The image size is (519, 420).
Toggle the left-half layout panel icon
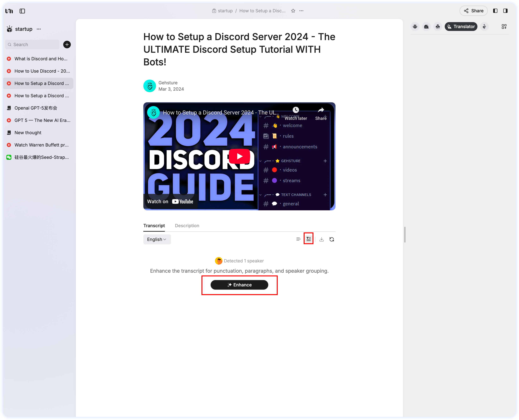(495, 11)
